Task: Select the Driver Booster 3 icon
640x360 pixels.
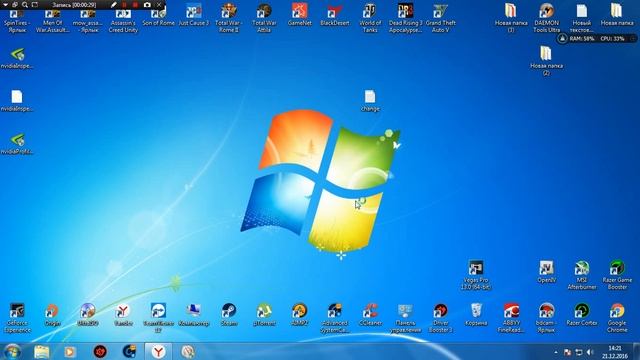Action: coord(440,318)
